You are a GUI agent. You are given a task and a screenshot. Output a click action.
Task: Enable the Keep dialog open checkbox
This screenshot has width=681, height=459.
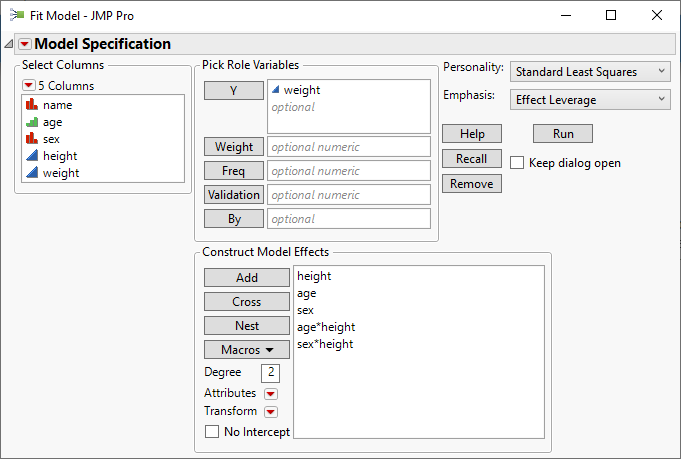517,163
